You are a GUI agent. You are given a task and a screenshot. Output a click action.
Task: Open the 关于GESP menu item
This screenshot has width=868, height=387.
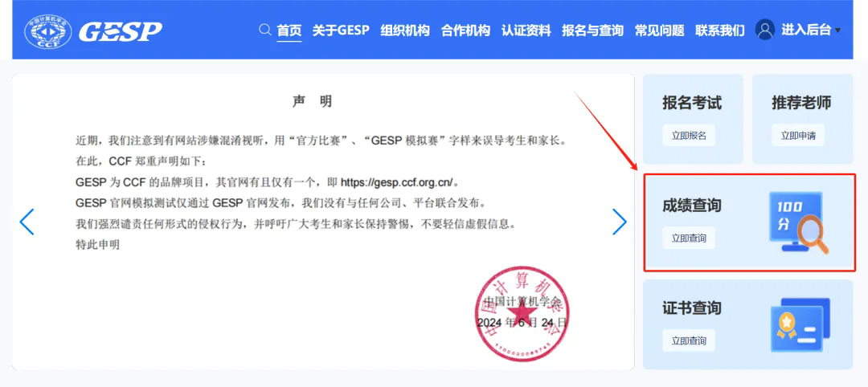[341, 30]
